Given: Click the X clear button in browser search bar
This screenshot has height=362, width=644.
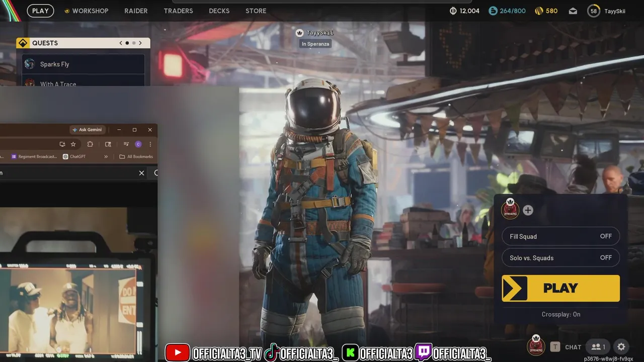Looking at the screenshot, I should click(x=141, y=173).
